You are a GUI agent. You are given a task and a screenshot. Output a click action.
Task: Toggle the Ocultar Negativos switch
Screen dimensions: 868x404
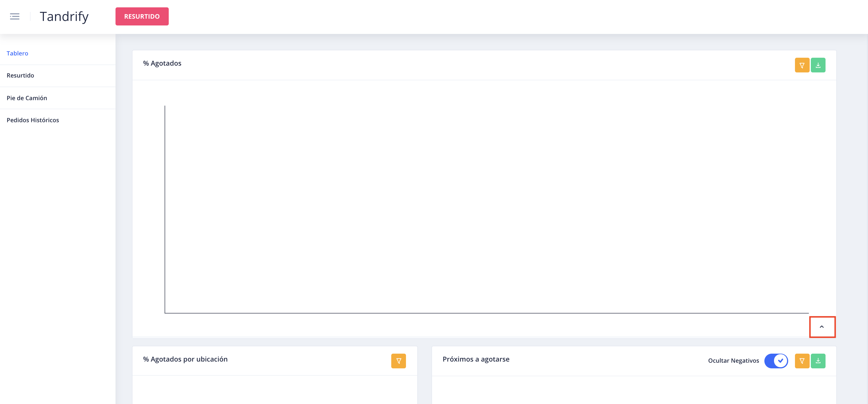point(776,361)
